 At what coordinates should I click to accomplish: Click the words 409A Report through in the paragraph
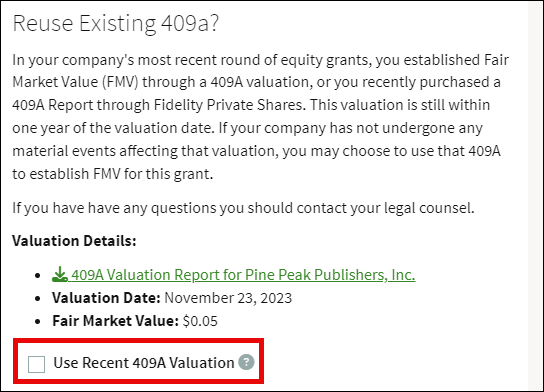coord(81,105)
